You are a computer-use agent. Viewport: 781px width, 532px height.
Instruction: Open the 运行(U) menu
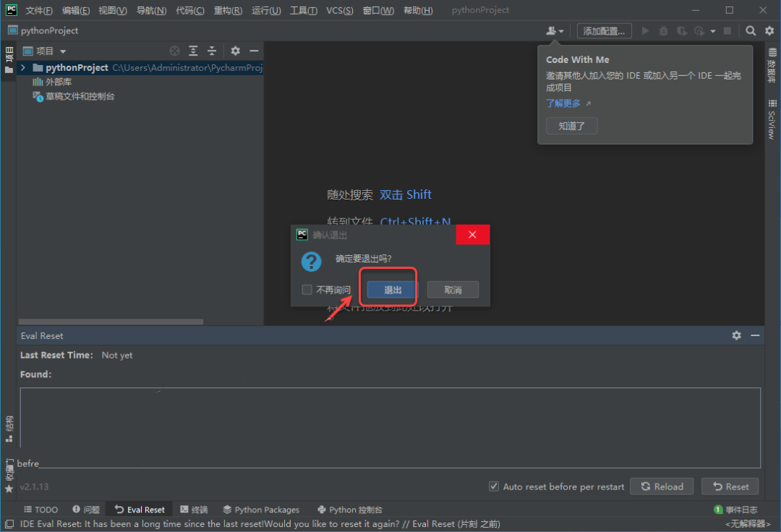coord(266,10)
